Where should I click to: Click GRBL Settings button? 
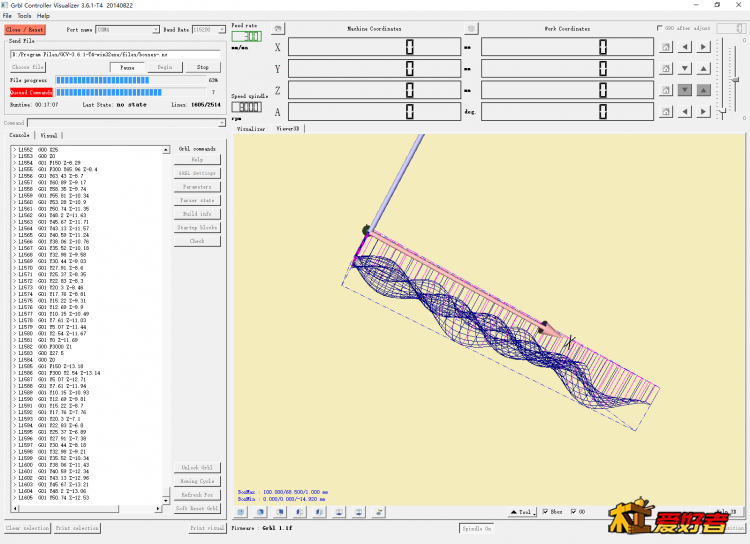tap(197, 173)
